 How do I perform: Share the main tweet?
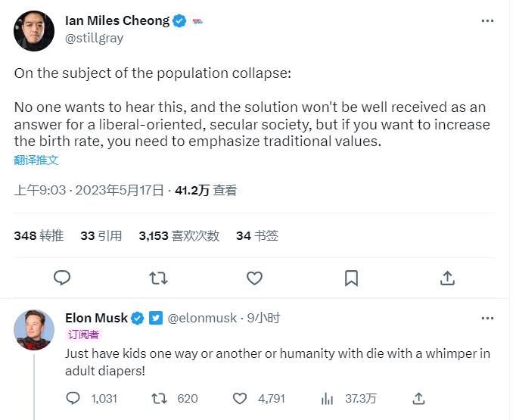(x=447, y=278)
